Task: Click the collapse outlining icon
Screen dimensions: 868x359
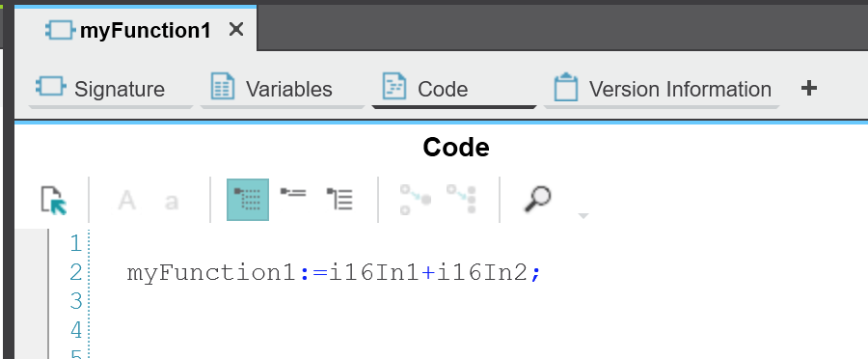Action: coord(293,192)
